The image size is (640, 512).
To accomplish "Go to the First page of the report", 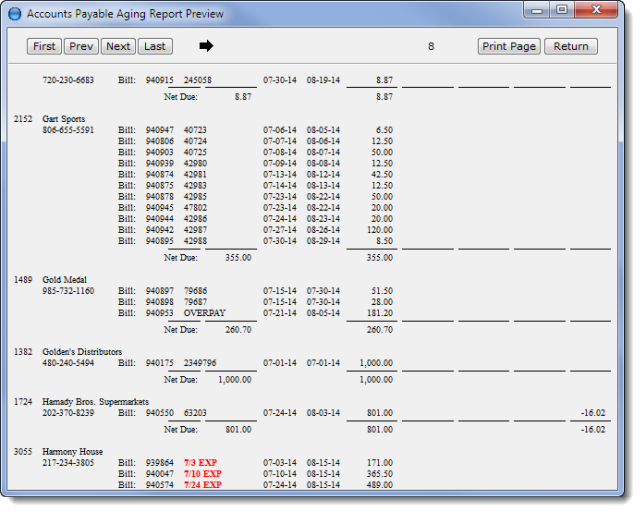I will coord(44,46).
